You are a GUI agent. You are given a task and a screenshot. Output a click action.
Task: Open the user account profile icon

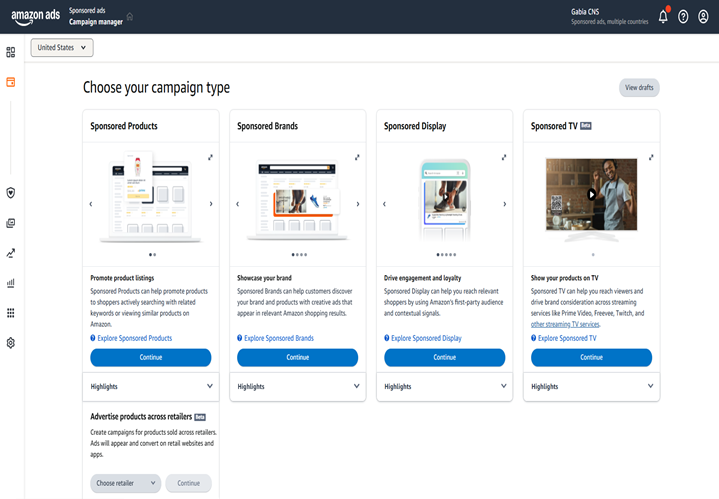click(702, 17)
